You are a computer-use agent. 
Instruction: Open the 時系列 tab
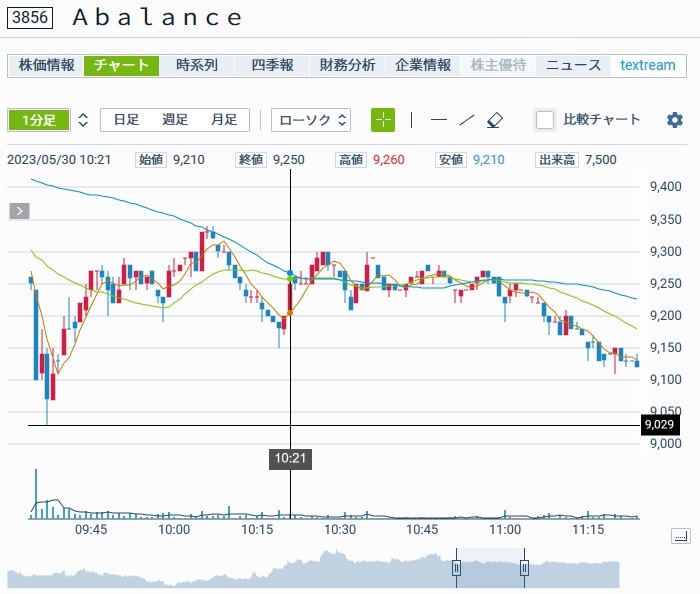[197, 66]
